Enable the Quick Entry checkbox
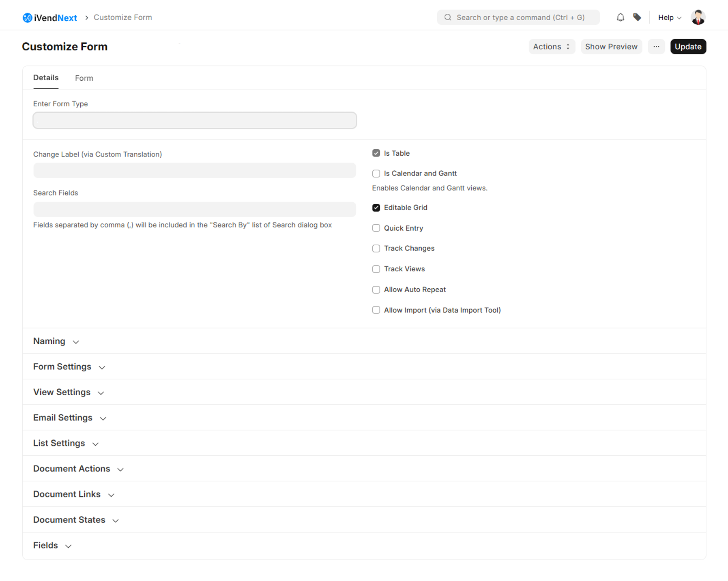Image resolution: width=728 pixels, height=581 pixels. coord(376,228)
